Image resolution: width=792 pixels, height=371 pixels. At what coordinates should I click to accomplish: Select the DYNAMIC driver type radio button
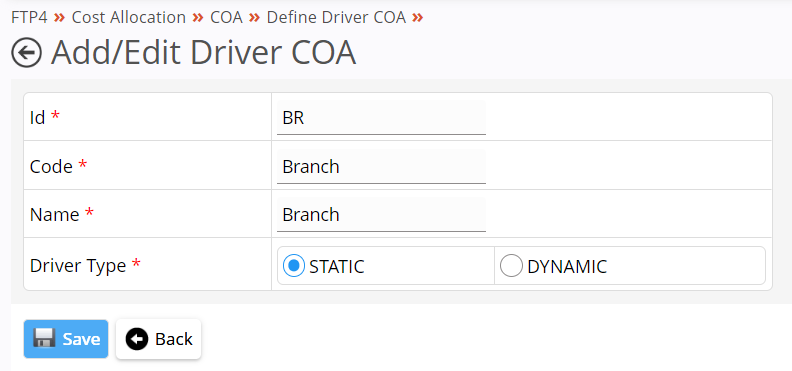511,266
